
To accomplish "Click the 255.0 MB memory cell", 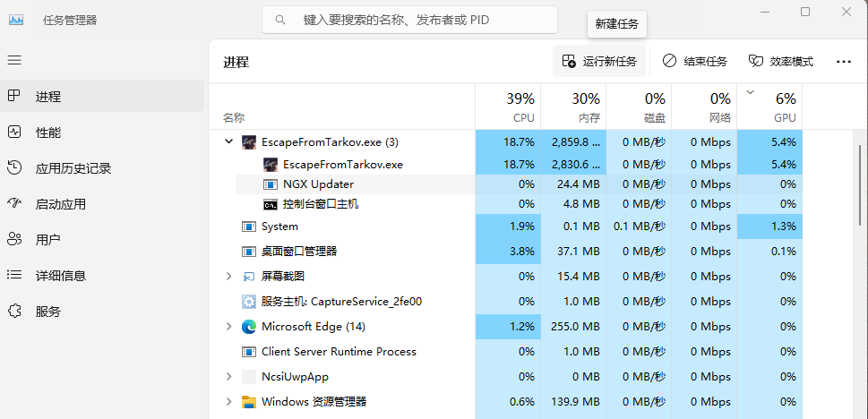I will point(573,327).
